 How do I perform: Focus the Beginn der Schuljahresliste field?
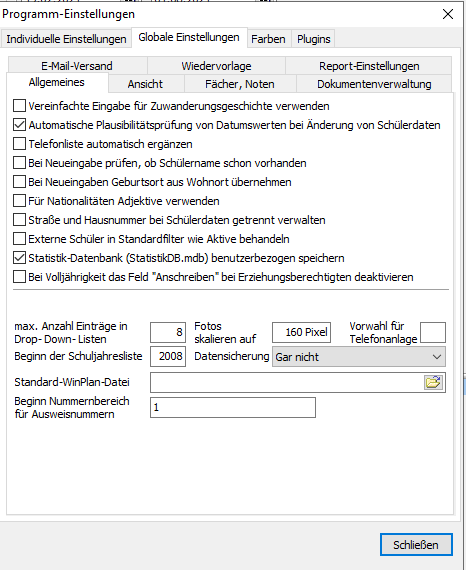pos(168,356)
